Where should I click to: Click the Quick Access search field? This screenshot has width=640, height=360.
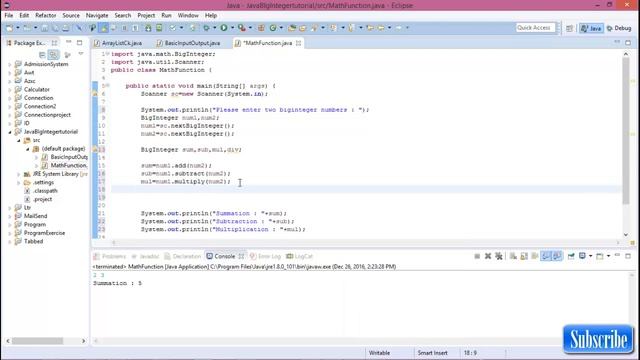[x=535, y=28]
